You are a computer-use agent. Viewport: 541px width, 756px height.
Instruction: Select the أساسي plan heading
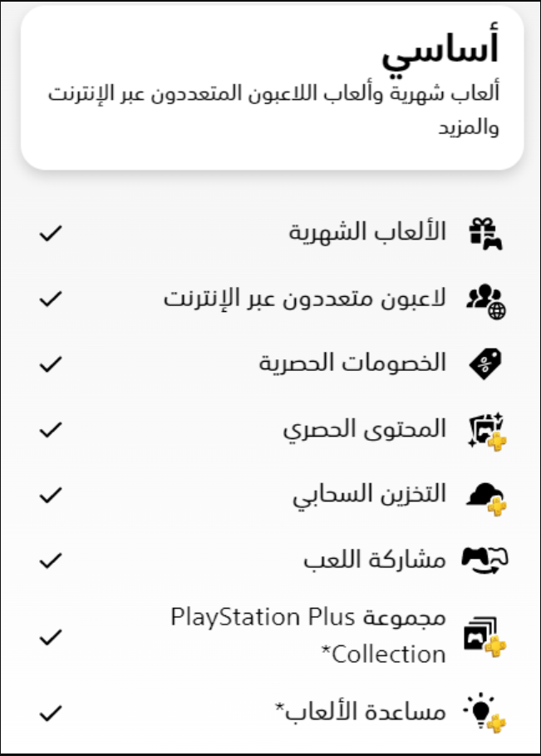tap(440, 50)
